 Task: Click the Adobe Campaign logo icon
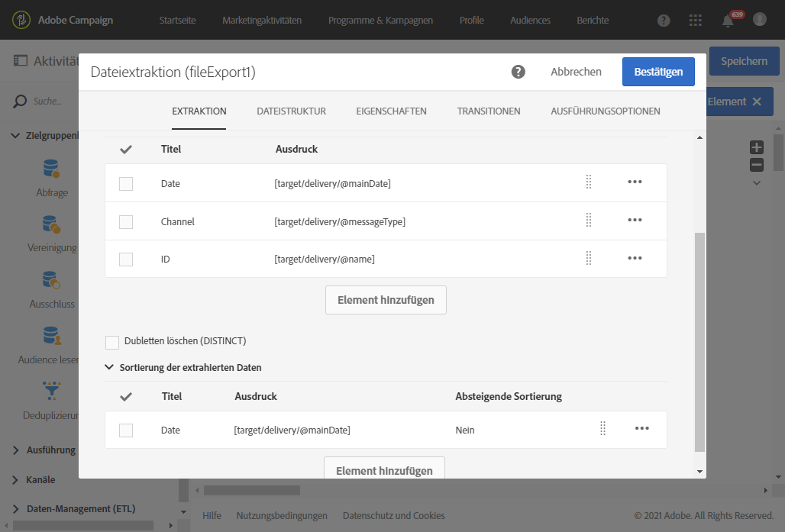[21, 20]
